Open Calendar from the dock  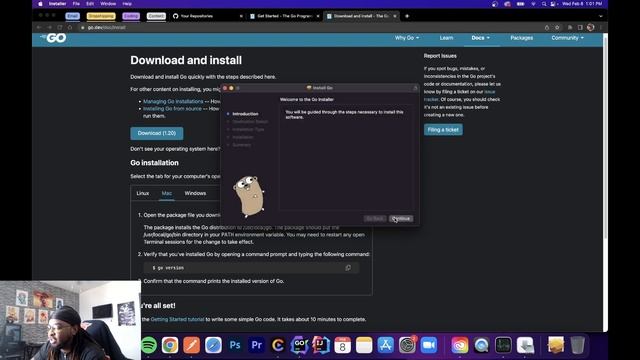point(342,345)
